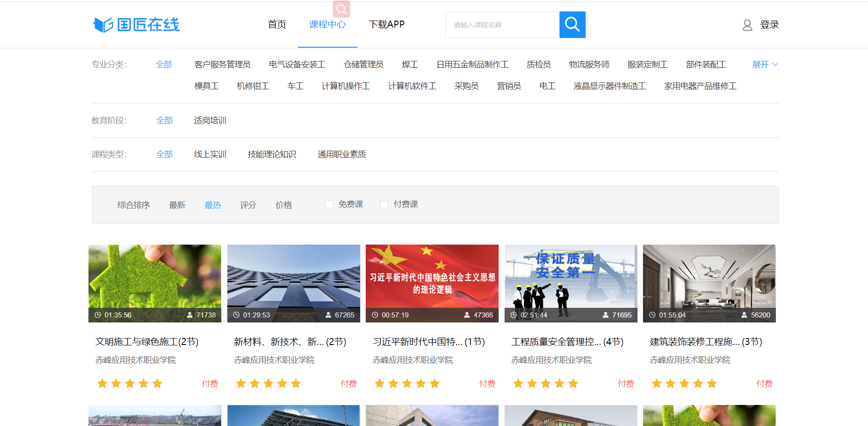Open course title 文明施工与绿色施工(2节)
868x426 pixels.
pyautogui.click(x=147, y=342)
